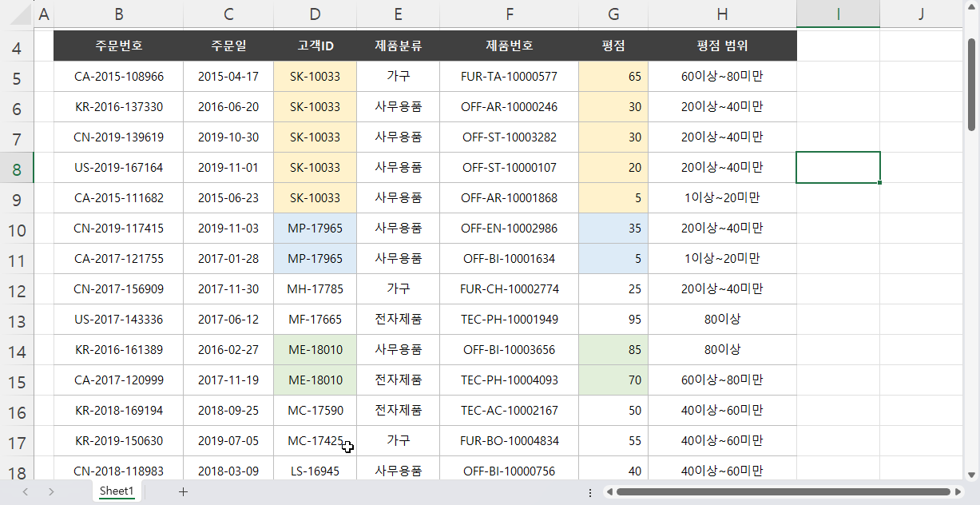This screenshot has width=980, height=505.
Task: Click the vertical scrollbar thumb
Action: click(x=971, y=85)
